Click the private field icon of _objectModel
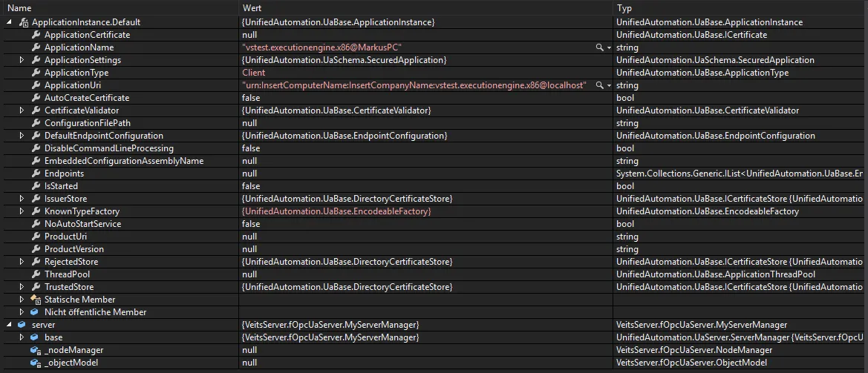This screenshot has width=868, height=373. pyautogui.click(x=36, y=363)
